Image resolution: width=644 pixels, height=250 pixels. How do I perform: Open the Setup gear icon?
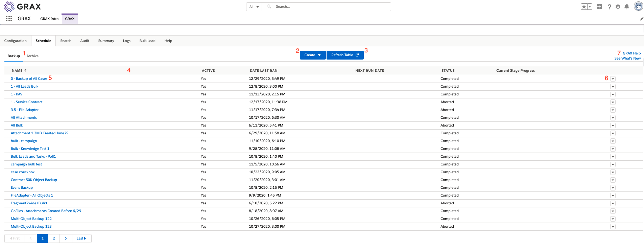coord(618,7)
